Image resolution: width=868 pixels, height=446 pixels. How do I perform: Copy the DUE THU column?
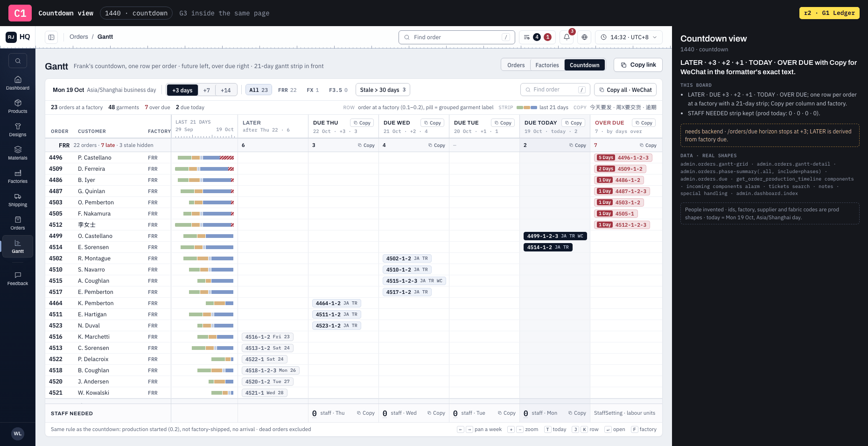[x=362, y=123]
